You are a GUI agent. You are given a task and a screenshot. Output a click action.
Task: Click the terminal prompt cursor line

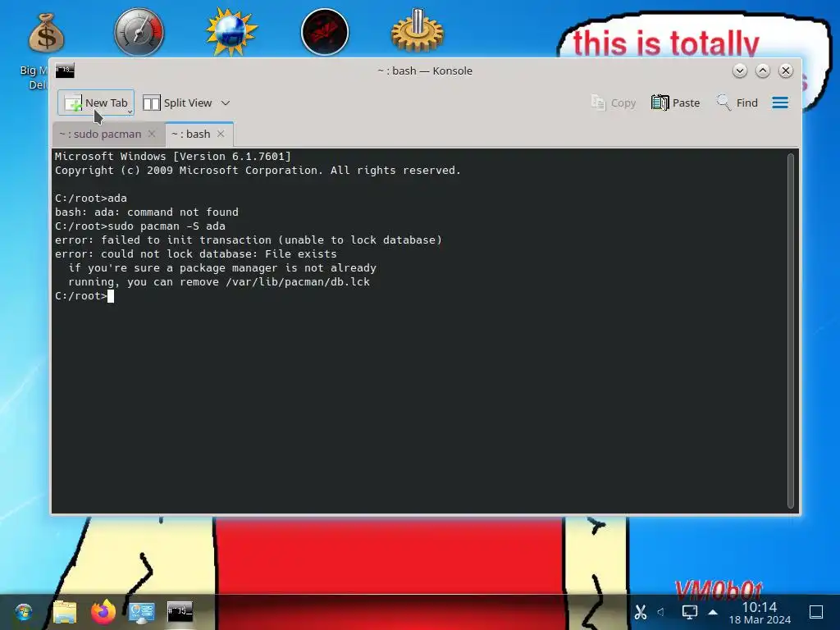[x=84, y=295]
